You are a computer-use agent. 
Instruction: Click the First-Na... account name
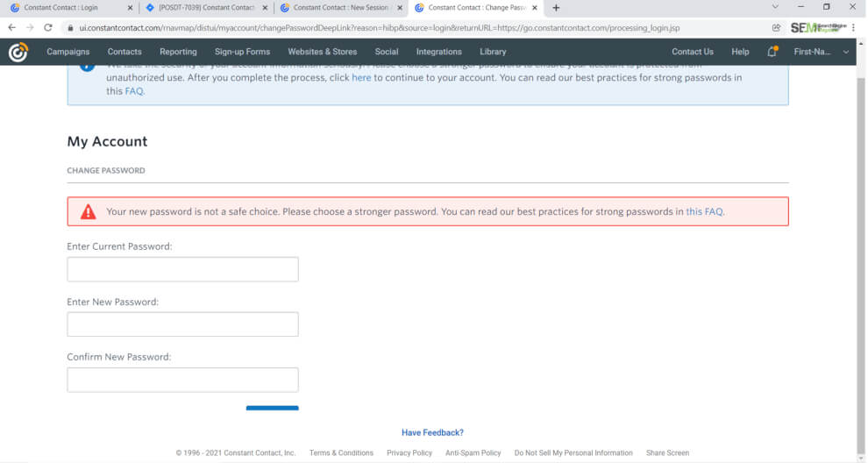click(812, 52)
